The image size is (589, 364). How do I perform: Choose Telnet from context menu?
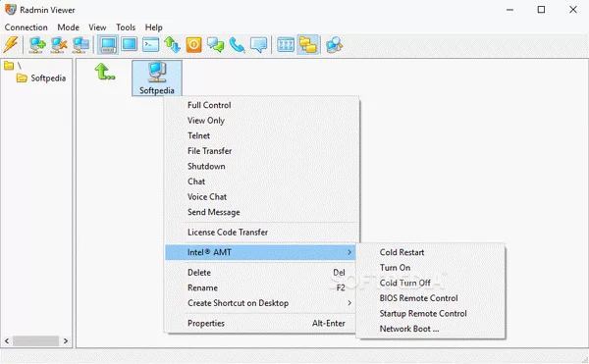[261, 135]
